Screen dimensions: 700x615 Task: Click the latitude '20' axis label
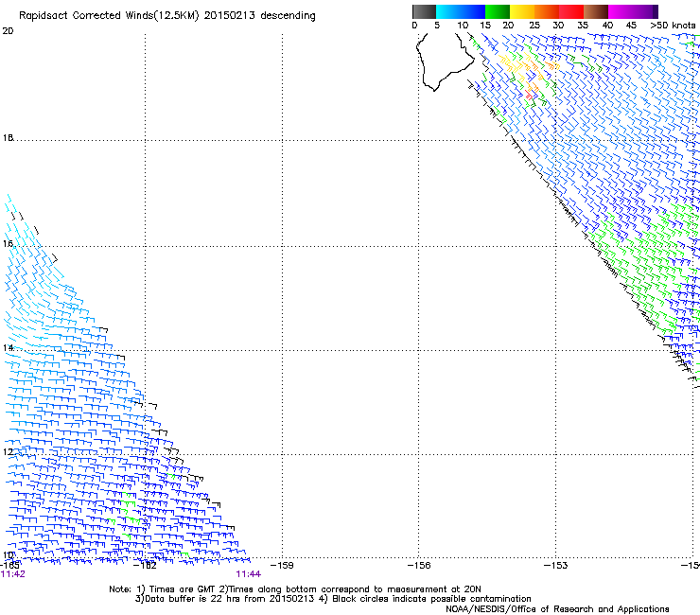pyautogui.click(x=8, y=31)
